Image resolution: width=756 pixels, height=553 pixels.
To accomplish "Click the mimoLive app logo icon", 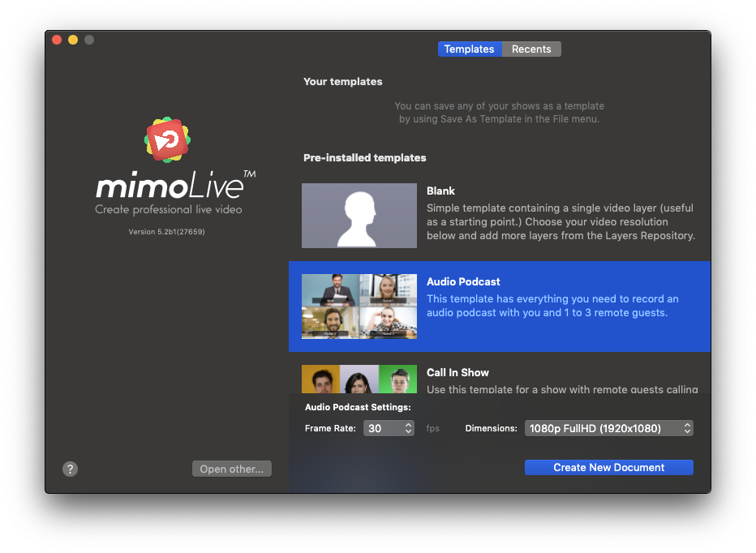I will point(167,139).
